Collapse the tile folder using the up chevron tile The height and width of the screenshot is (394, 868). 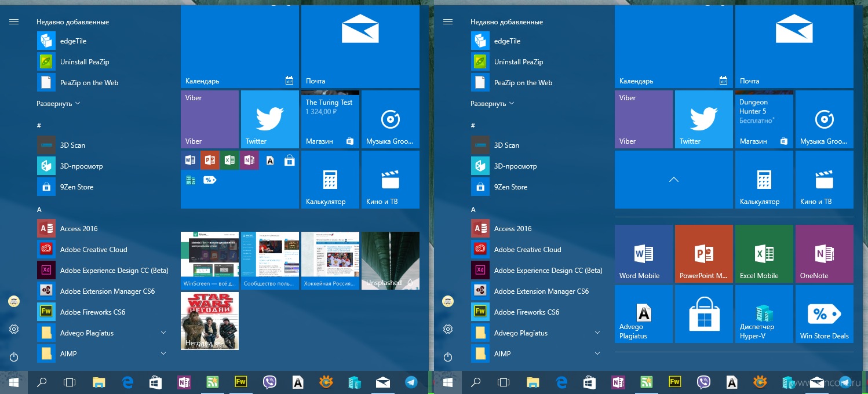pos(673,180)
